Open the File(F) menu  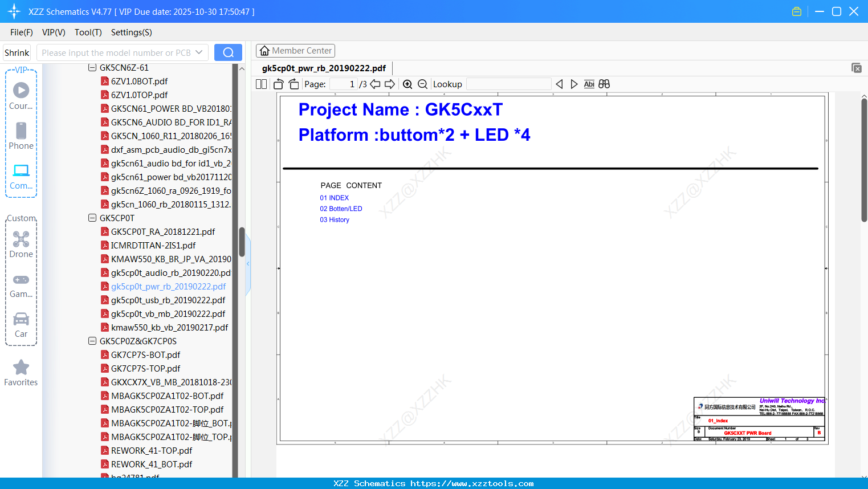pos(22,32)
